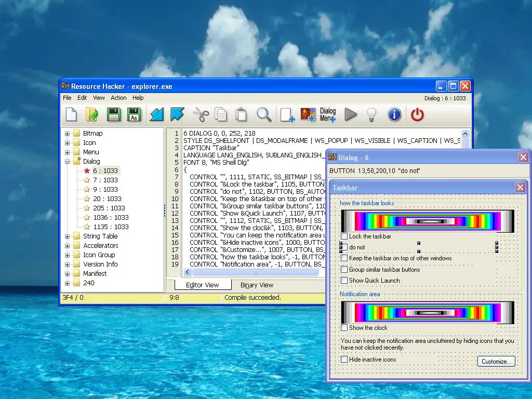Click script line CAPTION "Taskbar"
532x399 pixels.
[211, 148]
